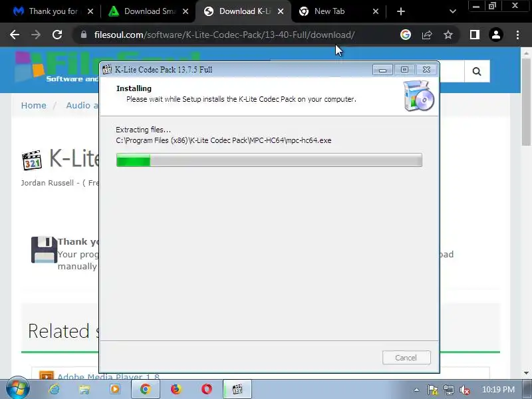Open the Chrome three-dot menu

(517, 35)
